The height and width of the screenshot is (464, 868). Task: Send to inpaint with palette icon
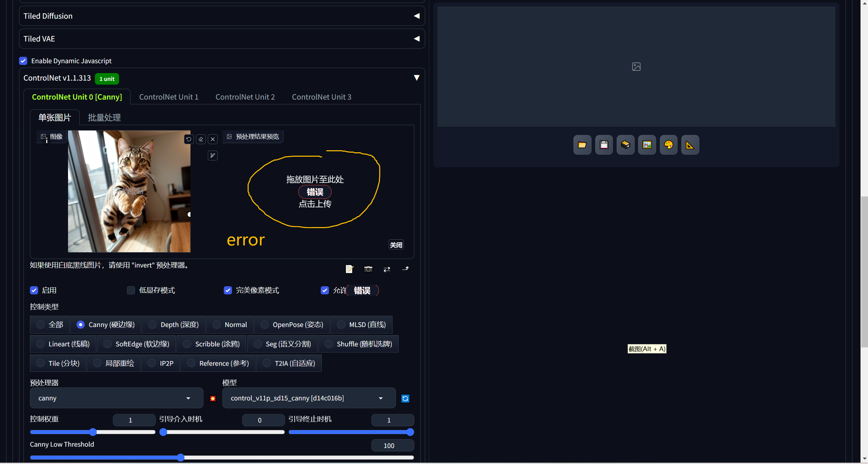669,145
